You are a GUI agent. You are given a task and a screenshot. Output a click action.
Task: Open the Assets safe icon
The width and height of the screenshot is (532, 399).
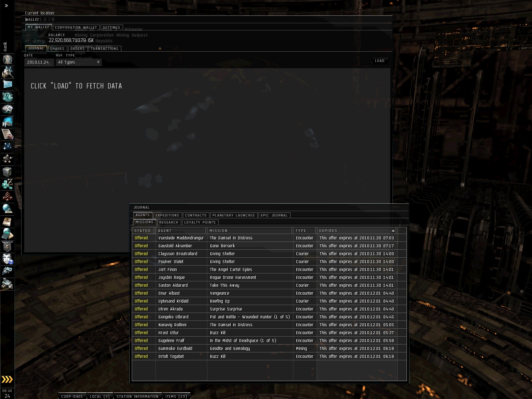point(7,172)
